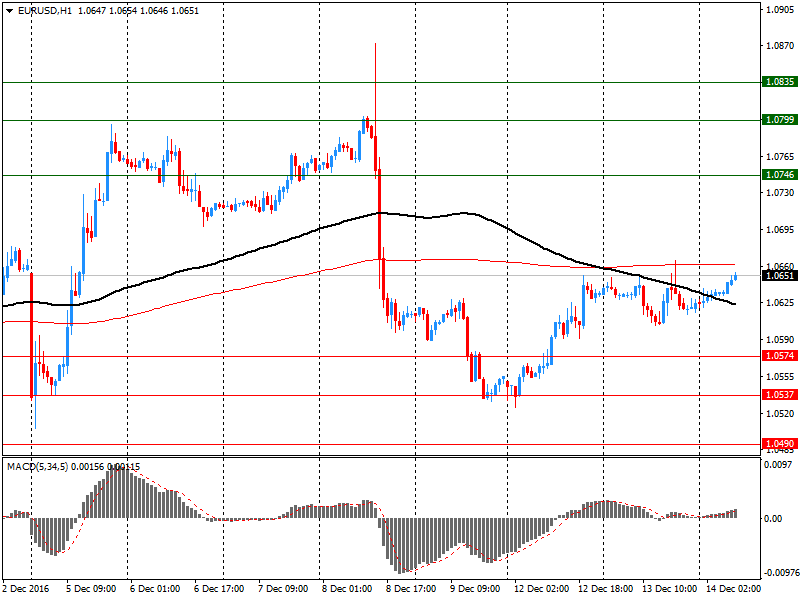
Task: Select the 1.0490 red support level label
Action: click(779, 443)
